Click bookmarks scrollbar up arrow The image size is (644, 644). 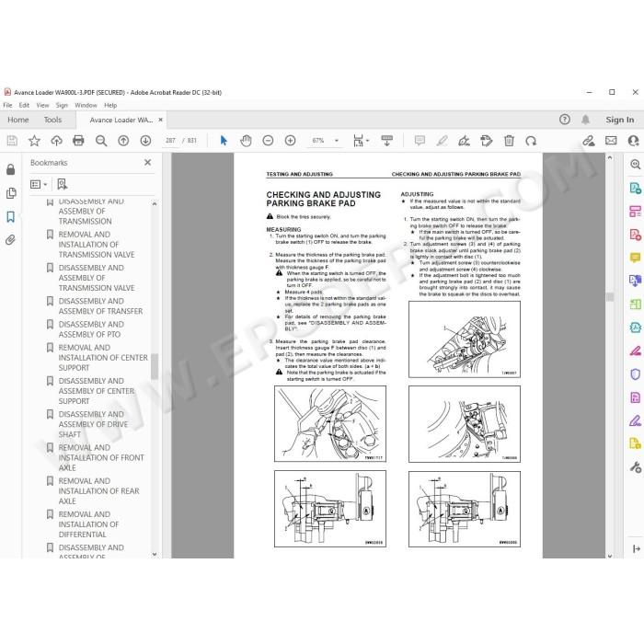click(x=155, y=203)
